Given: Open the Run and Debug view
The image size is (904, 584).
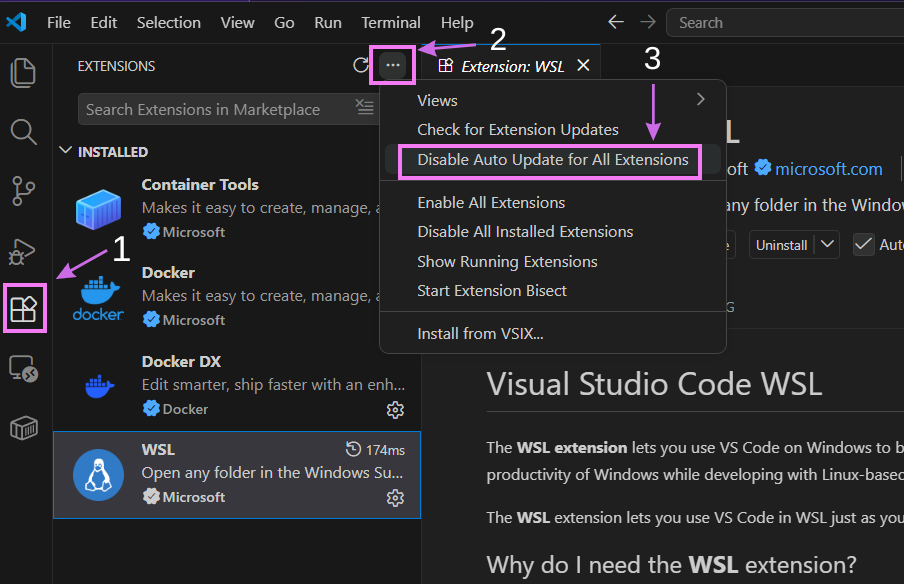Looking at the screenshot, I should (x=22, y=251).
